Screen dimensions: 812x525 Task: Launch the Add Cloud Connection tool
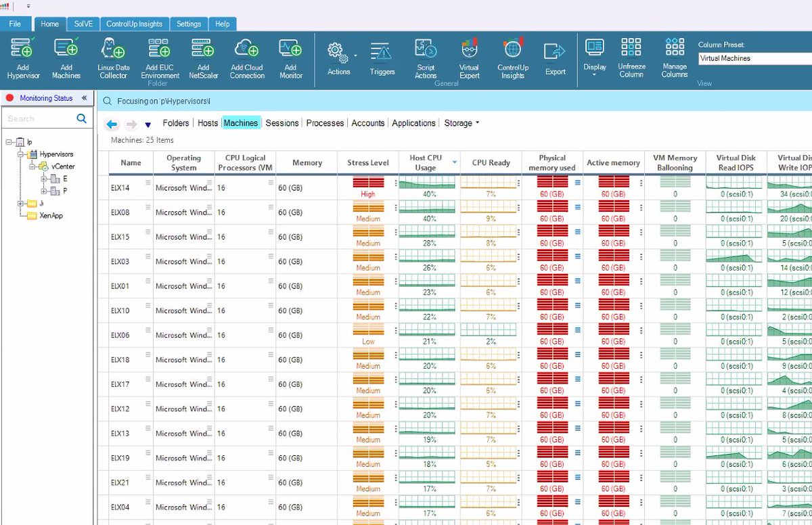pos(246,58)
